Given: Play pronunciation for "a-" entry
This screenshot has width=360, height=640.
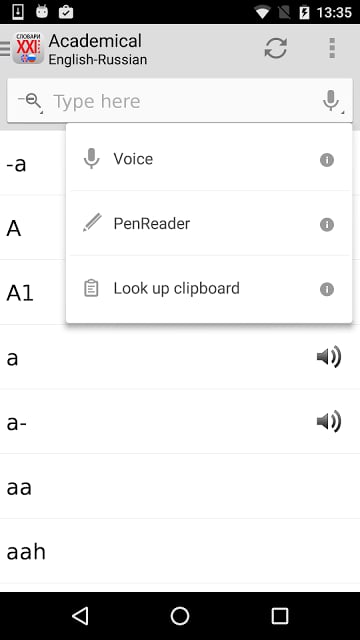Looking at the screenshot, I should point(329,421).
